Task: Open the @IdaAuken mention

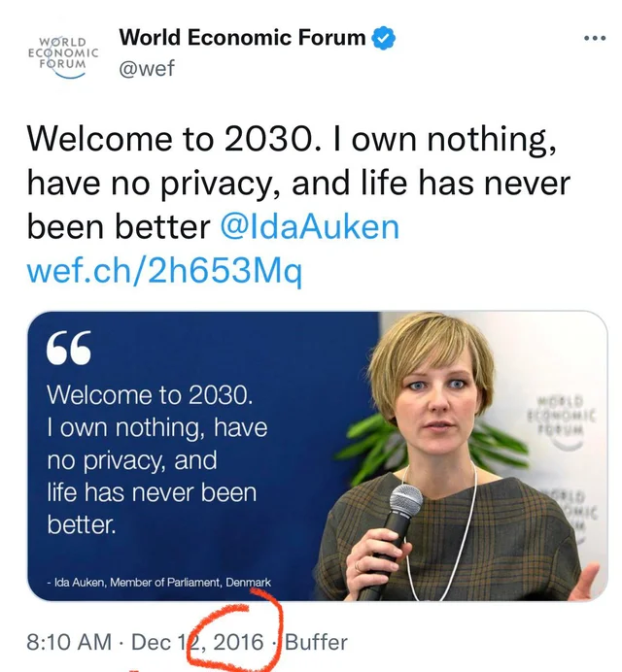Action: pos(309,226)
